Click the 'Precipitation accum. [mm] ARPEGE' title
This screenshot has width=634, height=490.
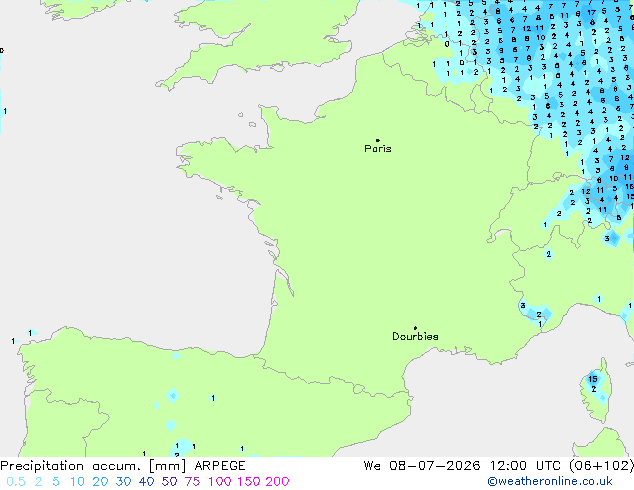(x=123, y=466)
